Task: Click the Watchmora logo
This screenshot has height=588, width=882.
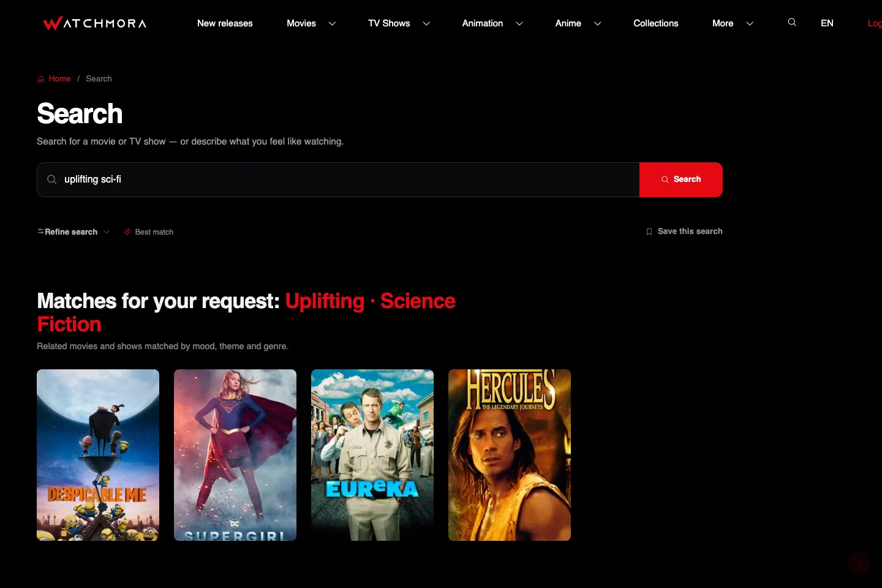Action: click(95, 23)
